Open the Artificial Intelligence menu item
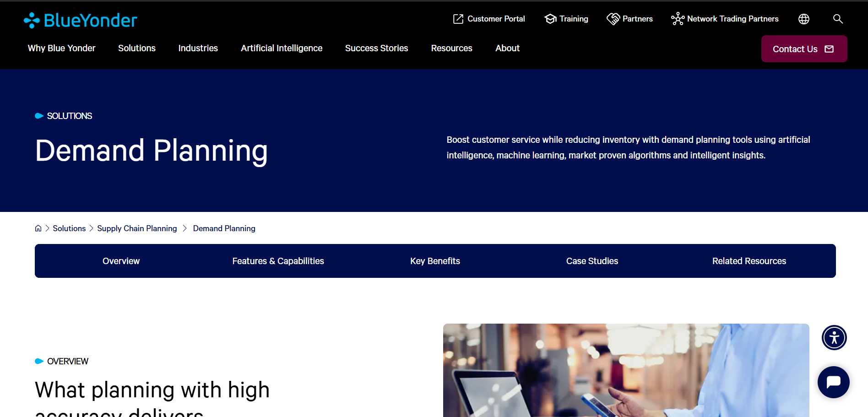The height and width of the screenshot is (417, 868). pos(282,48)
